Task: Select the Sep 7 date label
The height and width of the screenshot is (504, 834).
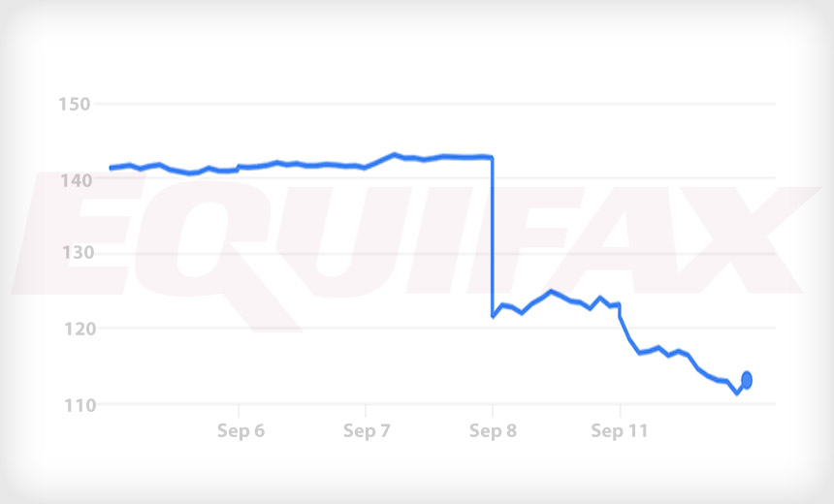Action: coord(367,430)
